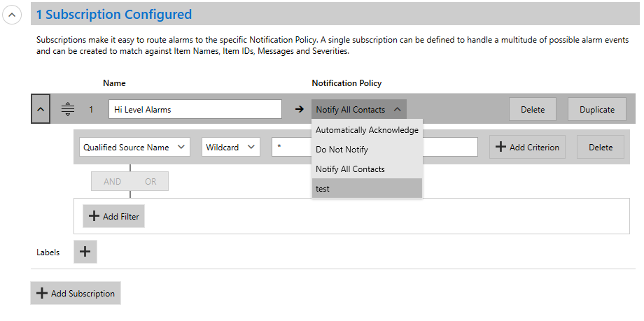Image resolution: width=644 pixels, height=321 pixels.
Task: Pick Notify All Contacts in the dropdown list
Action: (367, 169)
